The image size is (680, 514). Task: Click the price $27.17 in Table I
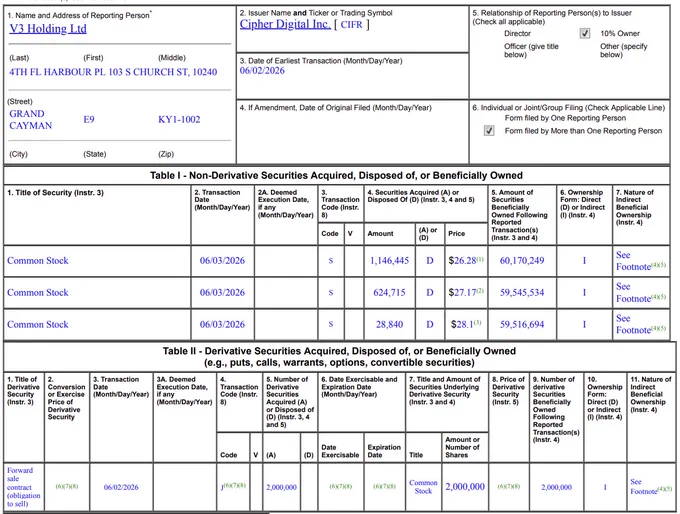pyautogui.click(x=462, y=293)
